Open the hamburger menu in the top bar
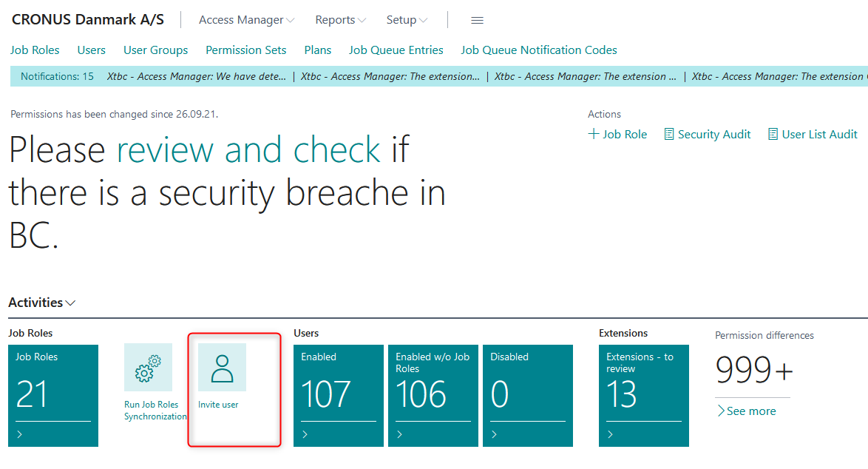 [x=477, y=20]
